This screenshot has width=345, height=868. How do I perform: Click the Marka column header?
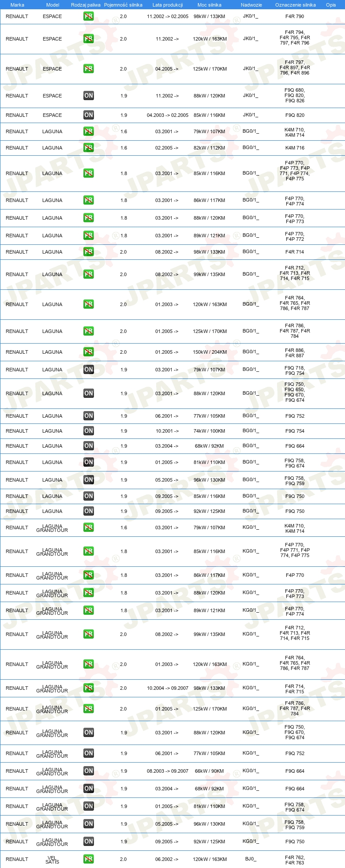17,5
